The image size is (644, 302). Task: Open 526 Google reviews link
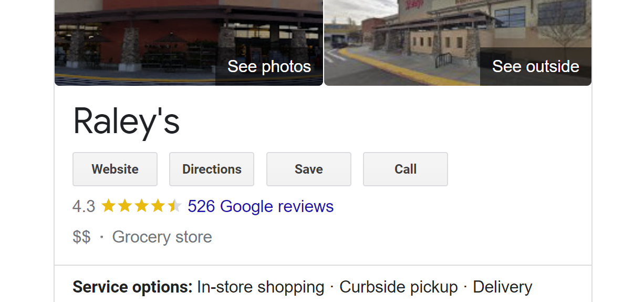(x=261, y=206)
